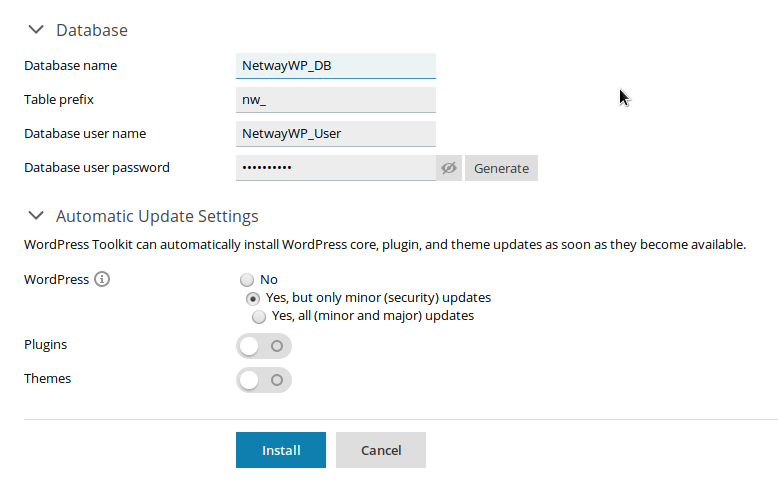Focus the Database name input field

[336, 66]
